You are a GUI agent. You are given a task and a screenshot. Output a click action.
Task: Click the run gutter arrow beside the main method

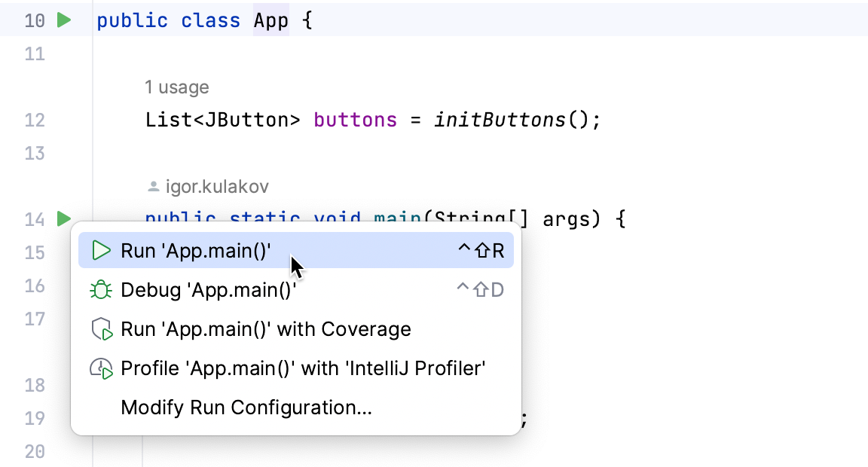click(x=64, y=218)
